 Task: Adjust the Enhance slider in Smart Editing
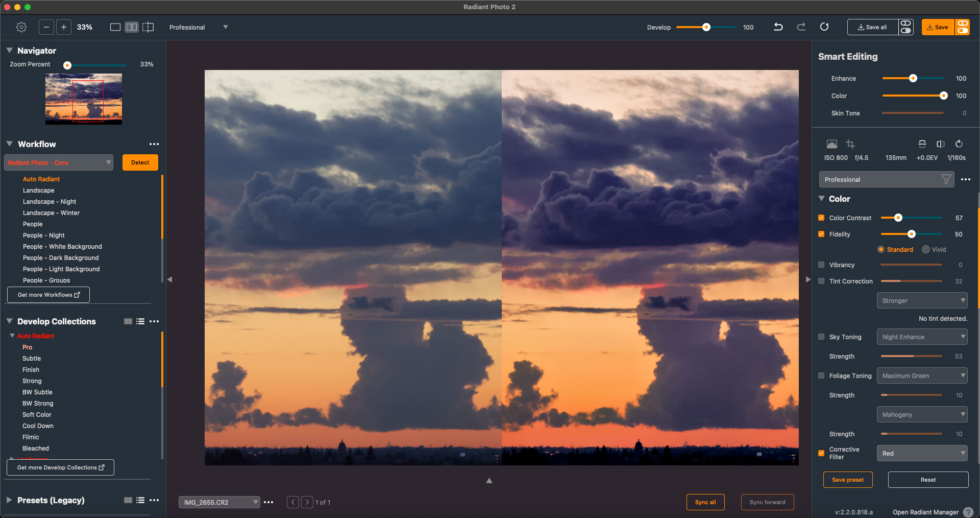pos(913,78)
